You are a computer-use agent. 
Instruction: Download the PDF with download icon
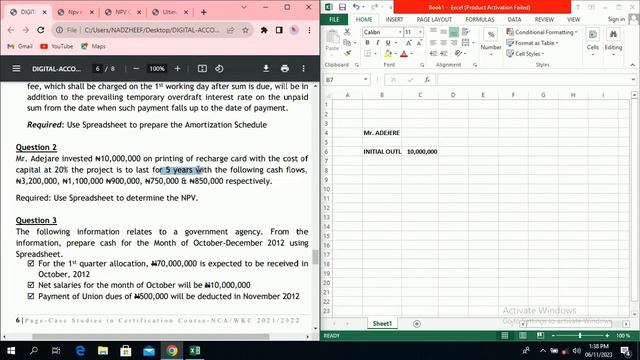click(266, 69)
